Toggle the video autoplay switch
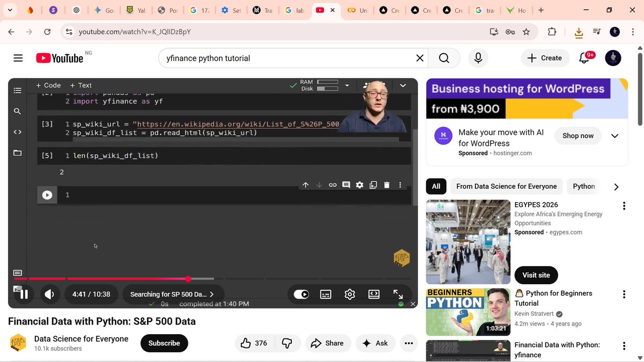 302,294
